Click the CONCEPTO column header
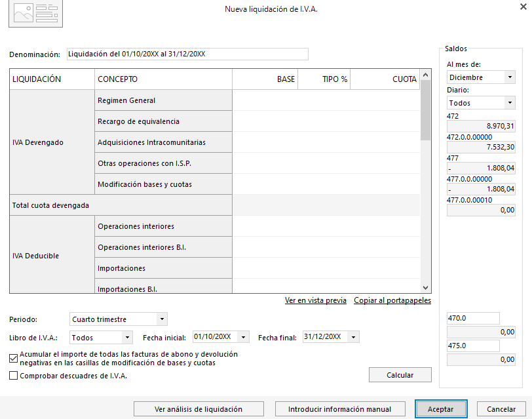532x419 pixels. tap(163, 79)
